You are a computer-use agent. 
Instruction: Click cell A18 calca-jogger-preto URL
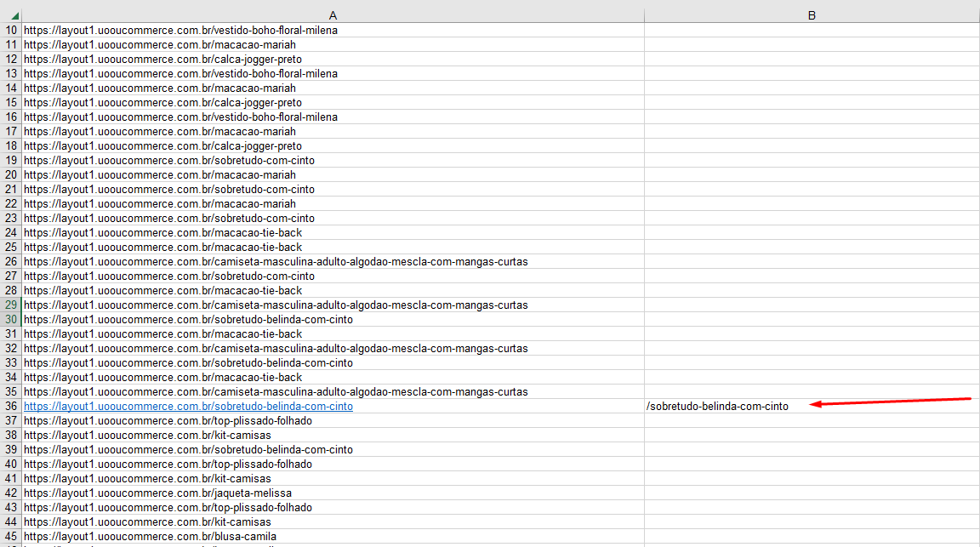333,145
